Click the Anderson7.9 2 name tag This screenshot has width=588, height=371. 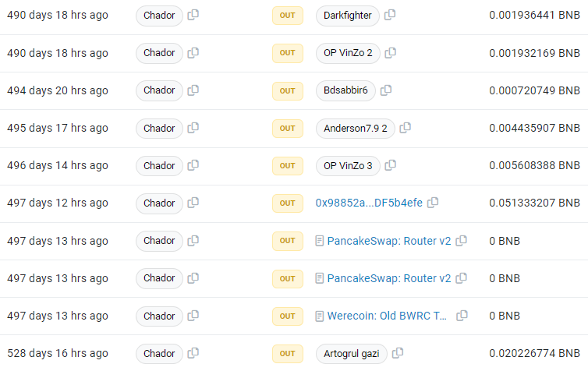pyautogui.click(x=356, y=128)
